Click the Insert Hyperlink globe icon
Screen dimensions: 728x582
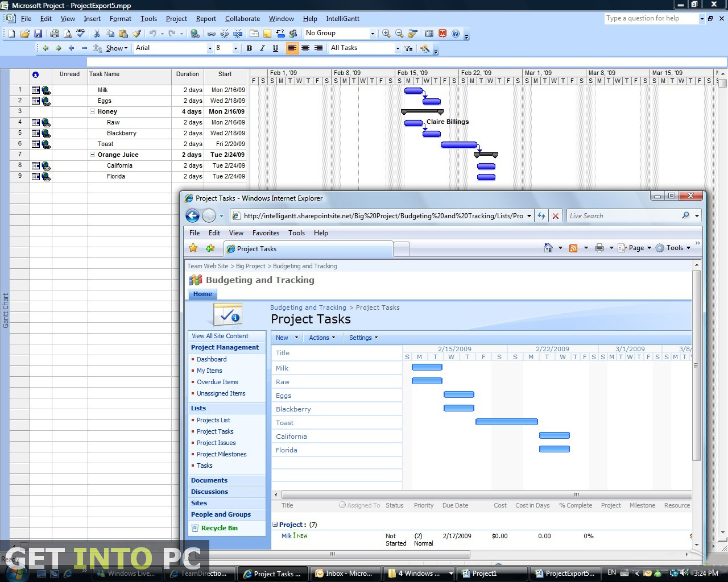point(195,34)
